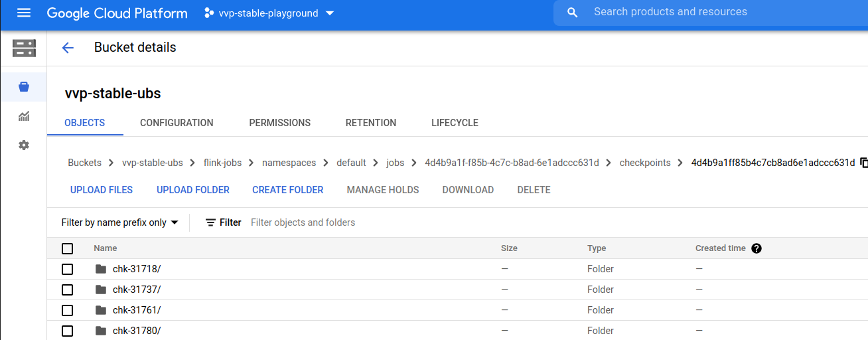Click the Size column header
Image resolution: width=868 pixels, height=340 pixels.
(509, 248)
